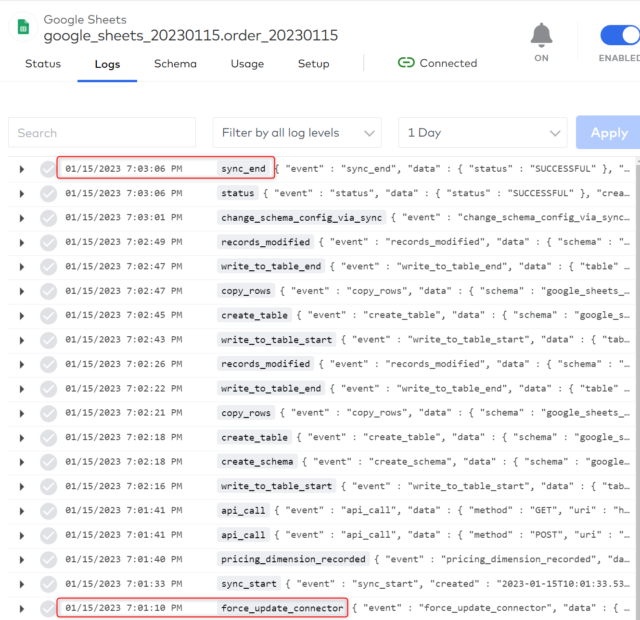Expand the copy_rows row at 7:02:21
Viewport: 640px width, 620px height.
pos(22,413)
